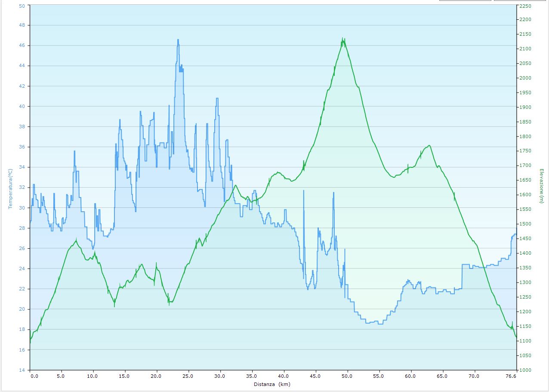Select the 25.0 tick on distance axis
The width and height of the screenshot is (549, 392).
click(188, 376)
